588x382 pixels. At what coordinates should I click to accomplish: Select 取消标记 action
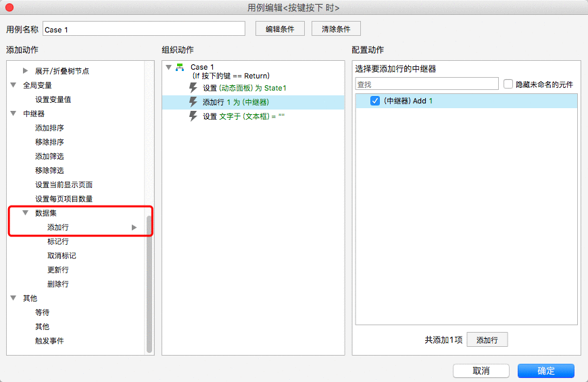62,256
